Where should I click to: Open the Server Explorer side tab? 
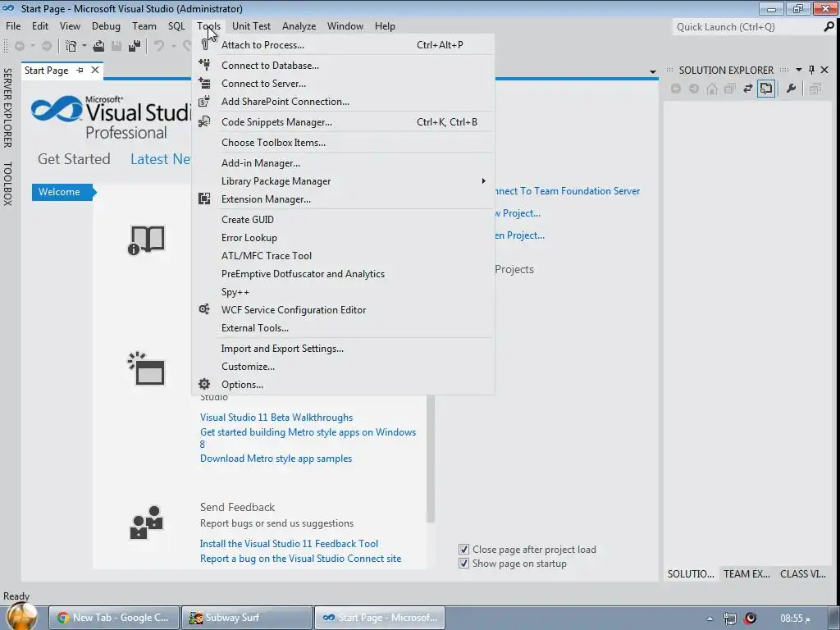(x=7, y=107)
